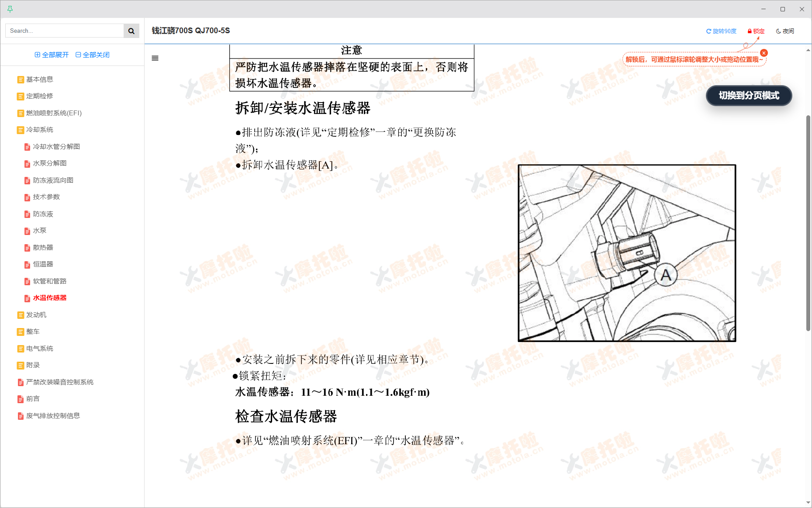Dismiss the orange tooltip hint

764,52
